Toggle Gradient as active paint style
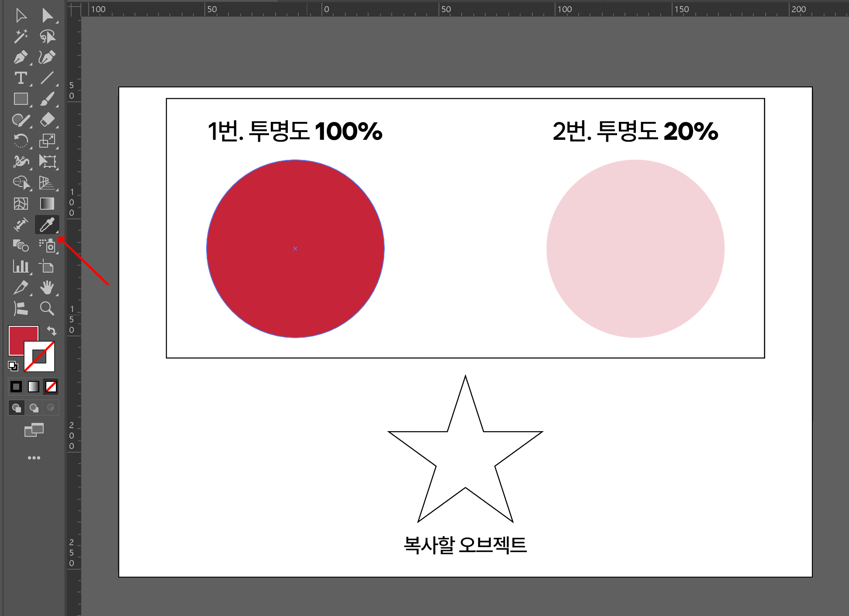 [x=33, y=386]
